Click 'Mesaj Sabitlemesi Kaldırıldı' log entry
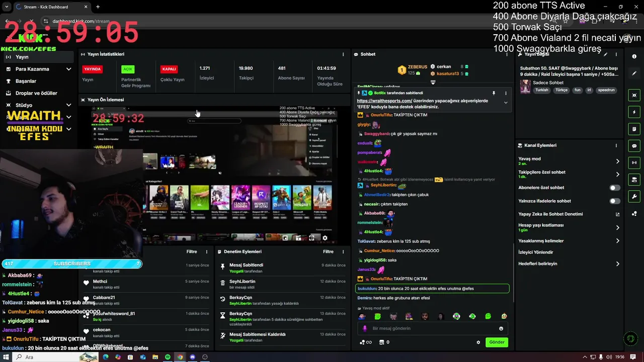 283,337
